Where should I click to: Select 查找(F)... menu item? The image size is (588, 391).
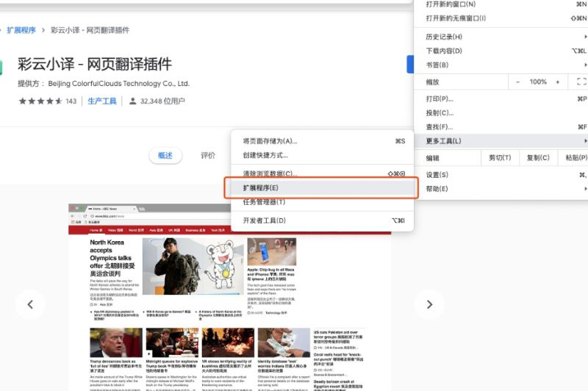tap(501, 127)
